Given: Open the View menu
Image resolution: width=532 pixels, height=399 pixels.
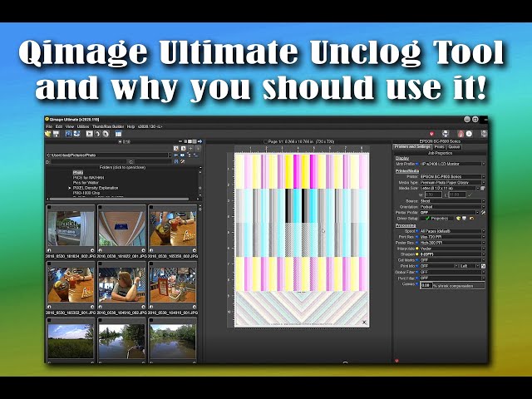Looking at the screenshot, I should 70,126.
